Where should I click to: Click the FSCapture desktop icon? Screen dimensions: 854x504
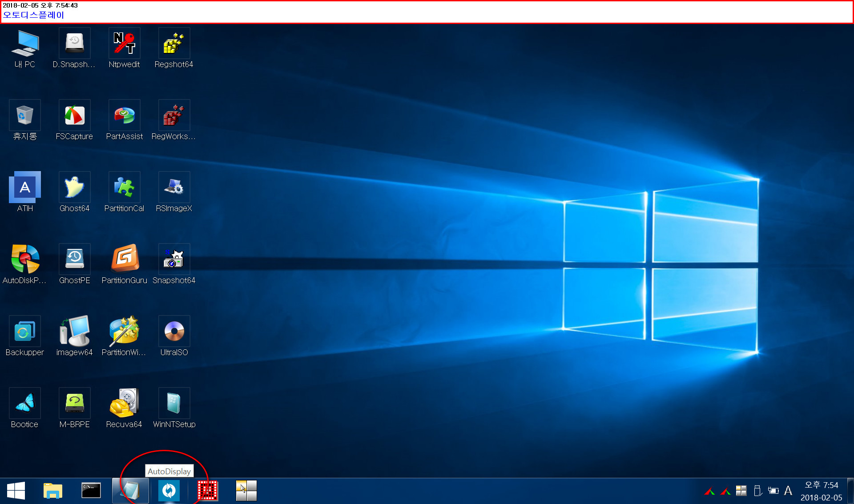tap(74, 120)
